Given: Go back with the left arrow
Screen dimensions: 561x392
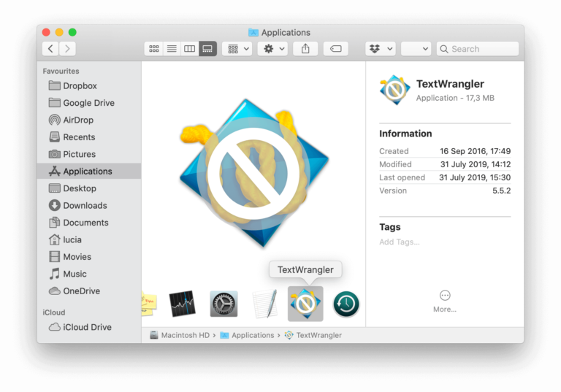Looking at the screenshot, I should (50, 49).
